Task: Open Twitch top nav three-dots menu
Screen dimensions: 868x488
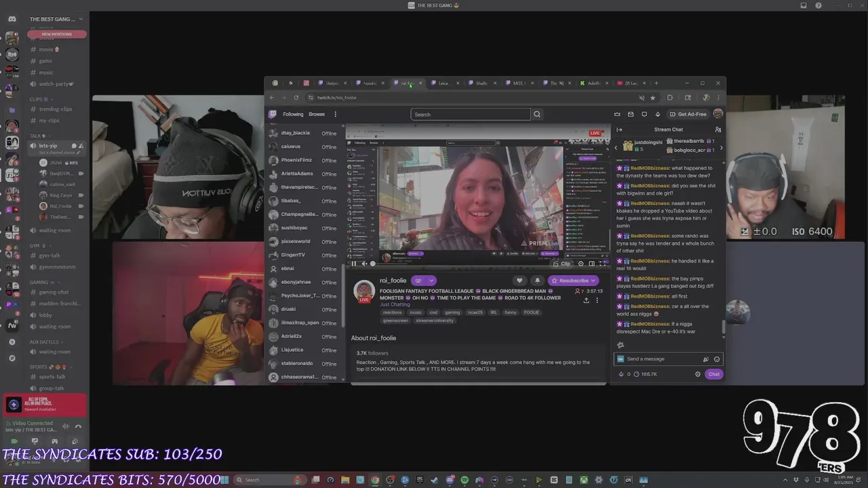Action: [335, 114]
